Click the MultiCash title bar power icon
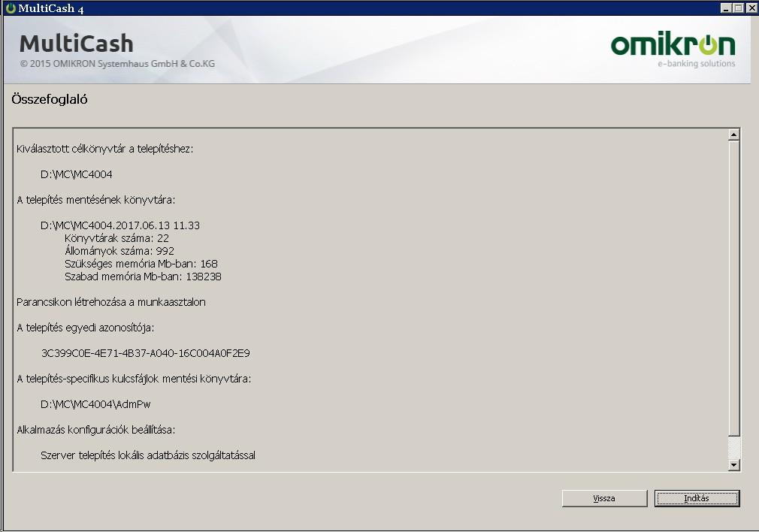The width and height of the screenshot is (759, 532). tap(11, 8)
